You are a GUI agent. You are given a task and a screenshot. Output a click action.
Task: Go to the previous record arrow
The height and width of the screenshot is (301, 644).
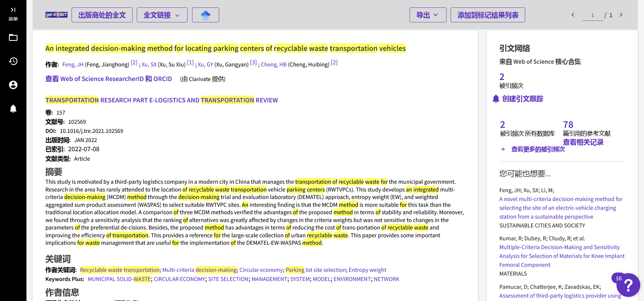pyautogui.click(x=573, y=15)
